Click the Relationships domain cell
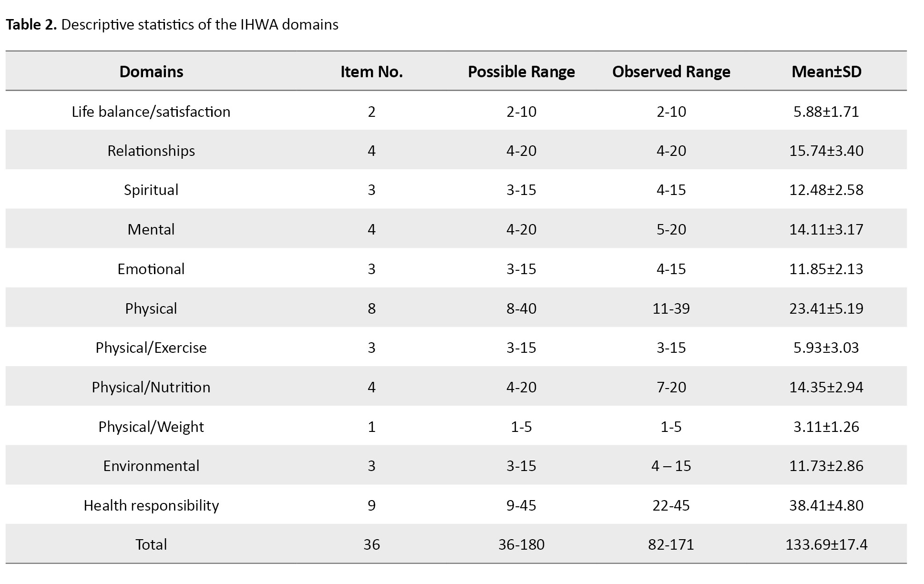This screenshot has height=584, width=924. 151,151
